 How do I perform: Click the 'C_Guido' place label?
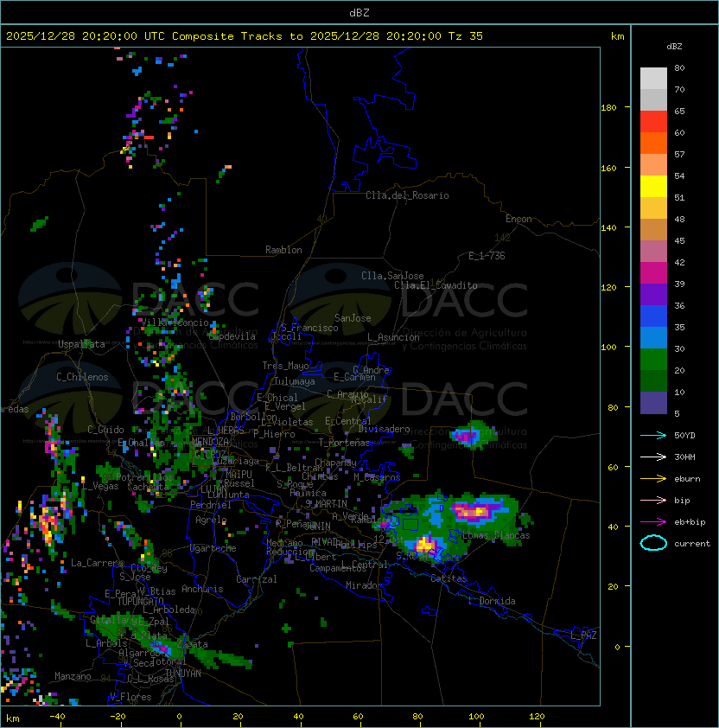click(x=105, y=430)
